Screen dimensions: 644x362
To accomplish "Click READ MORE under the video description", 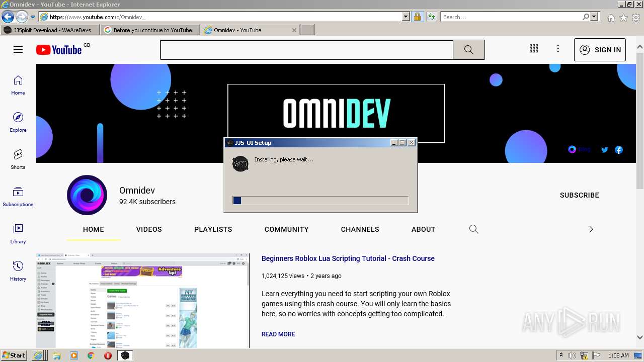I will click(278, 334).
